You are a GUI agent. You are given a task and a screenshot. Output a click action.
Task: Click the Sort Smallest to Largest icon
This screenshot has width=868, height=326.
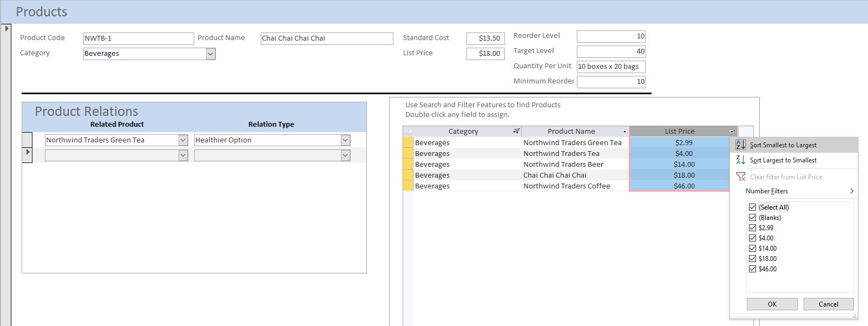[740, 145]
